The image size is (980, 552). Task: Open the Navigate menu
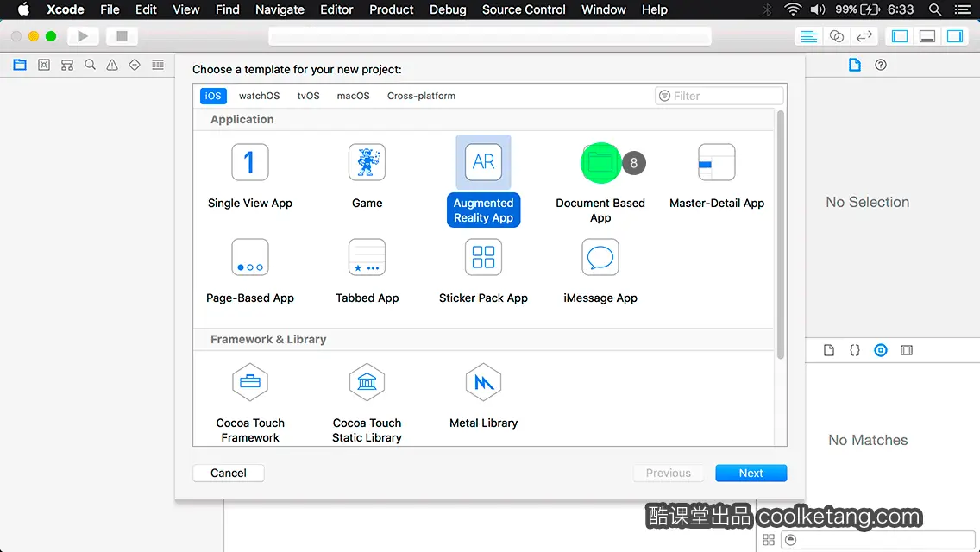pos(280,9)
